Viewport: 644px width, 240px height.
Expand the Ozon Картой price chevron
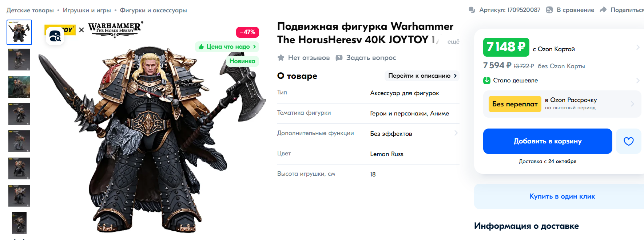pos(637,47)
